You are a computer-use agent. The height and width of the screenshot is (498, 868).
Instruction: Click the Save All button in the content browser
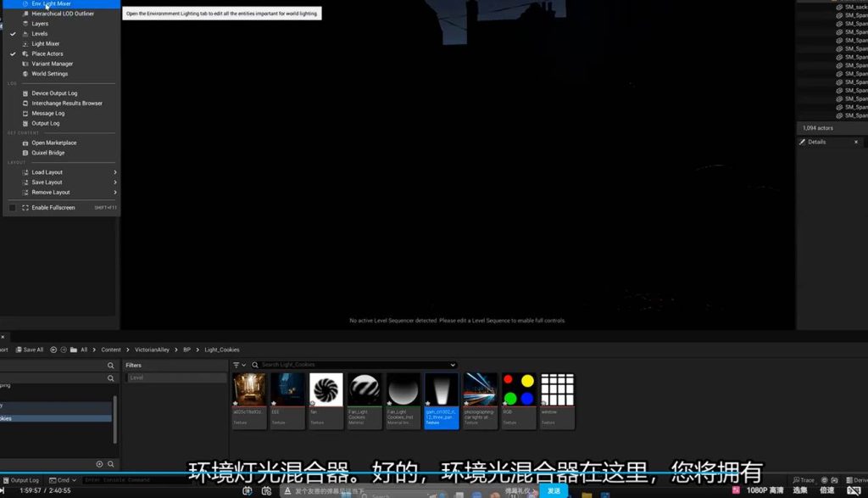(30, 350)
